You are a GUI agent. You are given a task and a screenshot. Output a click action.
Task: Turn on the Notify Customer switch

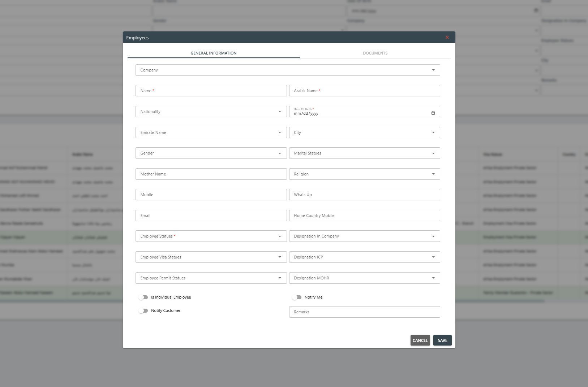click(x=143, y=311)
